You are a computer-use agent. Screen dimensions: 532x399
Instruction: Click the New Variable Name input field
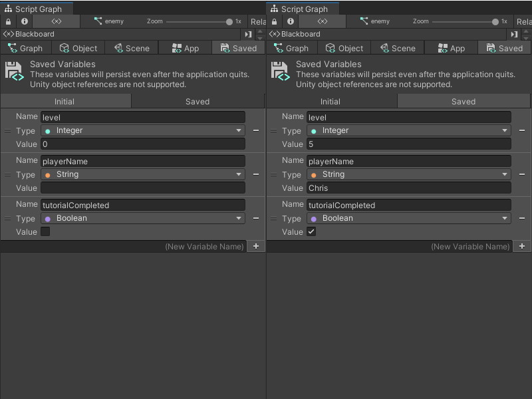click(199, 246)
